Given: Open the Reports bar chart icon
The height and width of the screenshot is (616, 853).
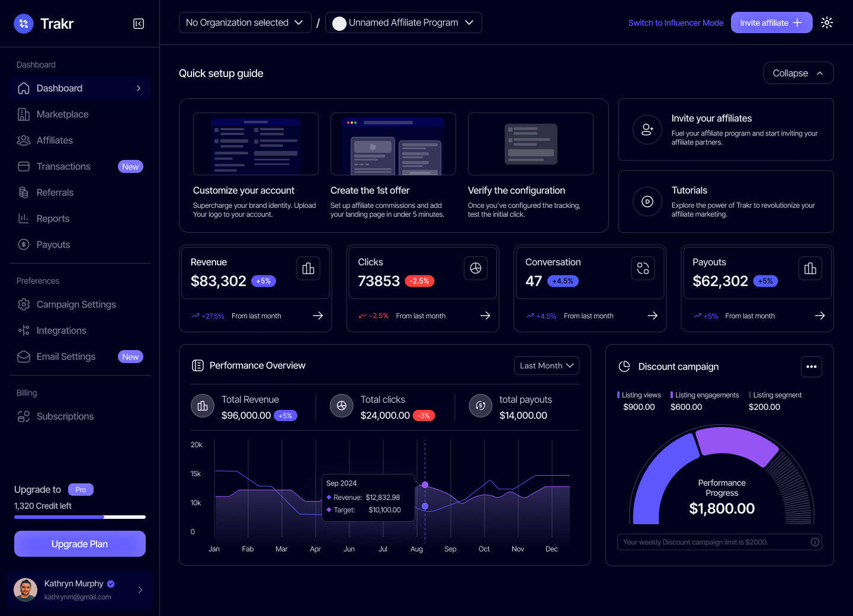Looking at the screenshot, I should pyautogui.click(x=24, y=218).
